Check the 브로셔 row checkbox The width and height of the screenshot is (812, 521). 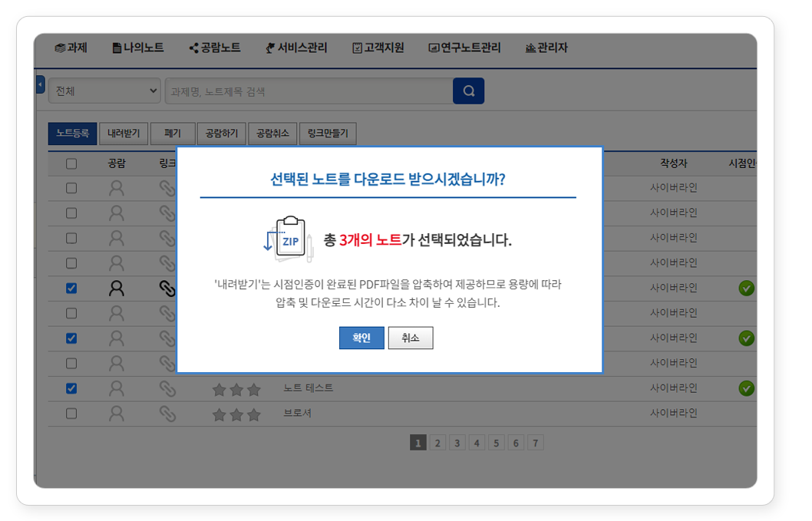coord(71,414)
